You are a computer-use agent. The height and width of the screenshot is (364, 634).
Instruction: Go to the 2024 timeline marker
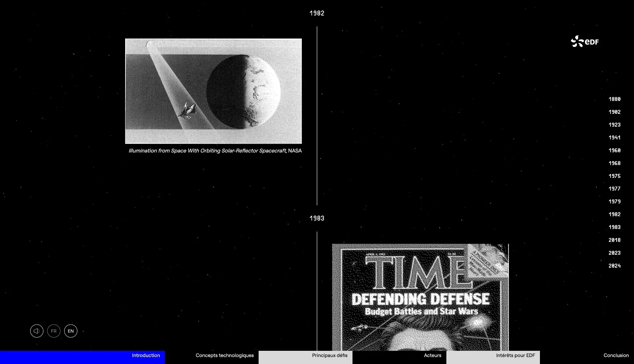pyautogui.click(x=615, y=266)
